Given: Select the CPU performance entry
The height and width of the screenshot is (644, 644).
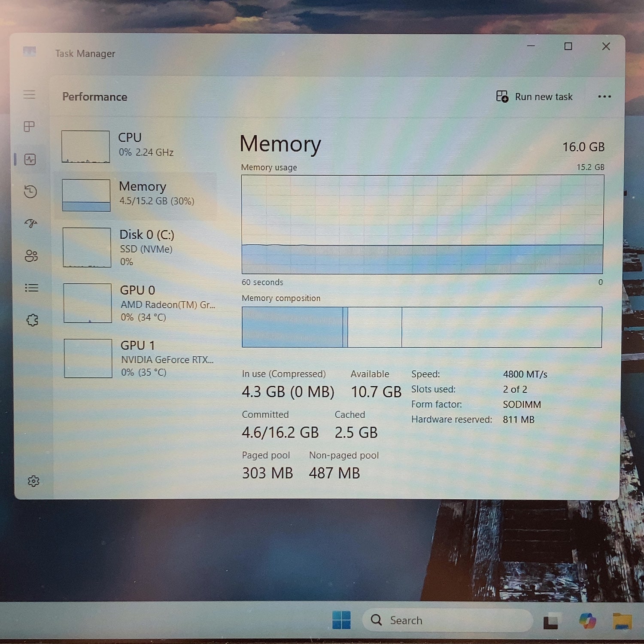Looking at the screenshot, I should (x=137, y=146).
